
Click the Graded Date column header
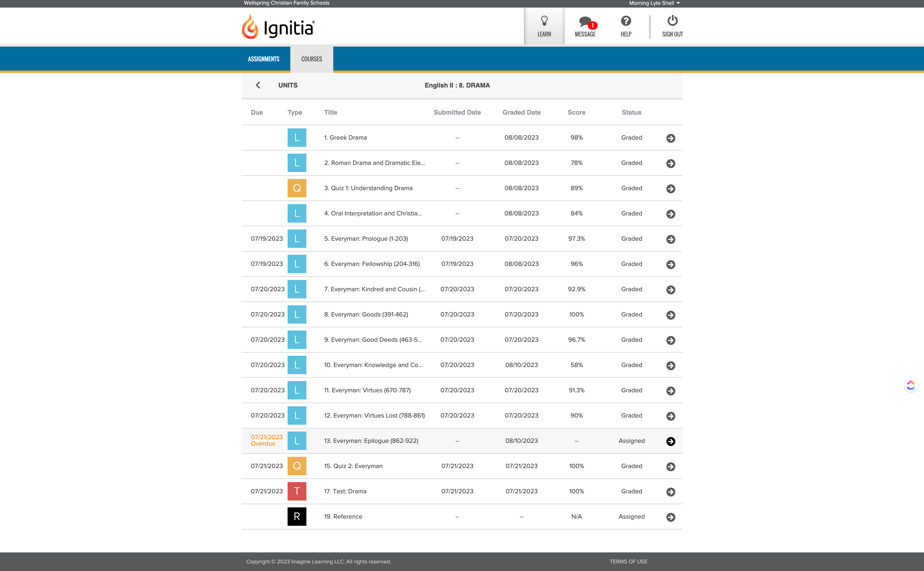pos(521,113)
